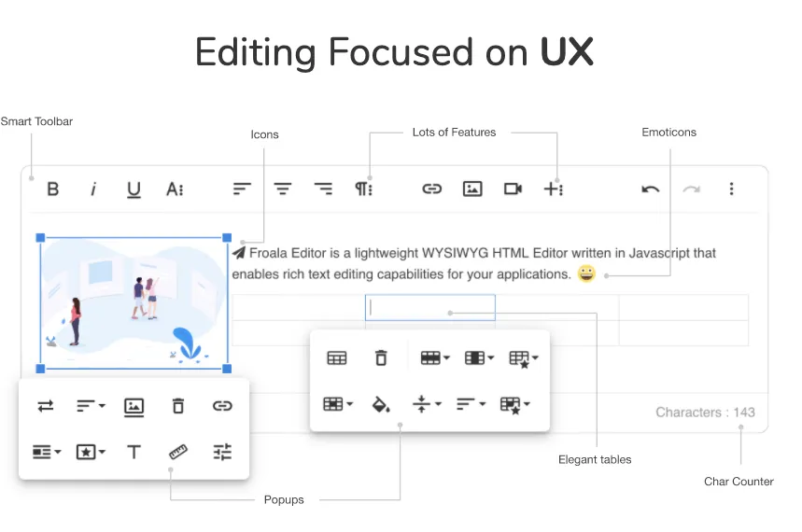Click the insert video toolbar icon
This screenshot has width=802, height=532.
pyautogui.click(x=513, y=189)
